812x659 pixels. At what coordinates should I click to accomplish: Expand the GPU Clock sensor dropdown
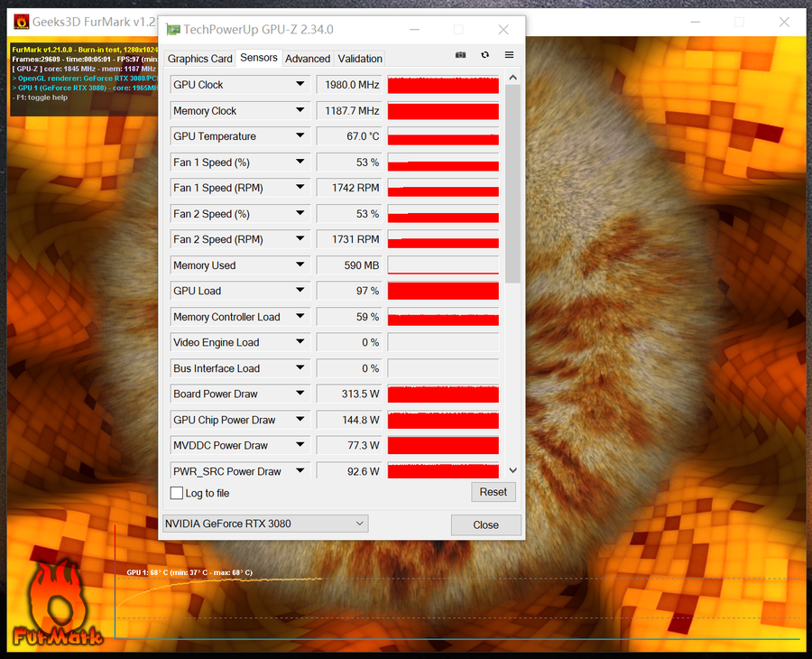point(300,85)
